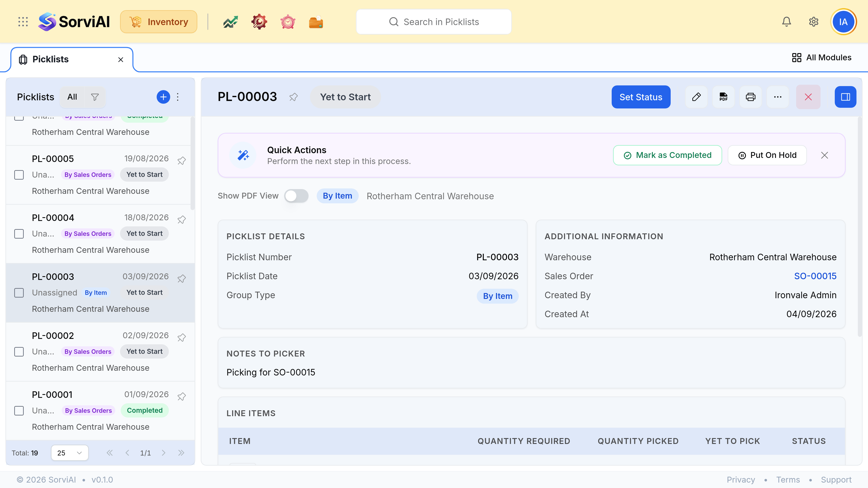Open All Modules
868x488 pixels.
[x=821, y=58]
